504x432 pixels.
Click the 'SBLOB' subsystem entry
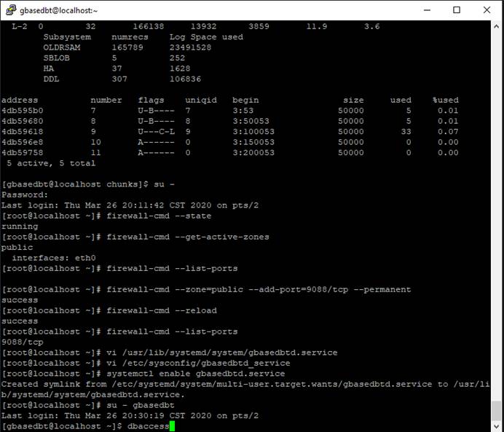(56, 58)
